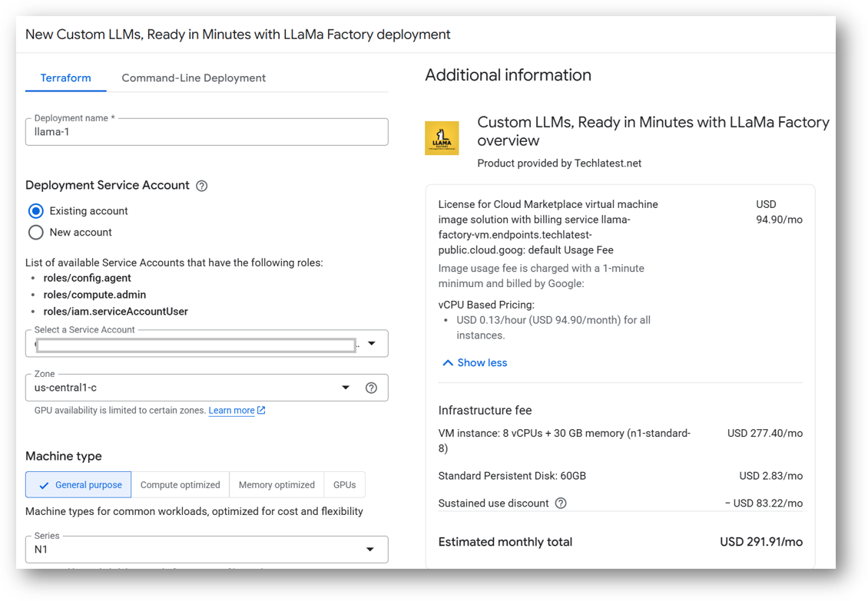Click the external link icon after Learn more
This screenshot has width=868, height=601.
(261, 411)
